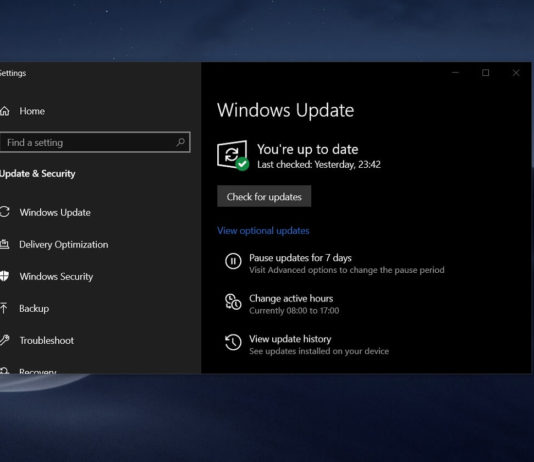Click "Last checked: Yesterday, 23:42" text
The width and height of the screenshot is (534, 462).
tap(319, 165)
